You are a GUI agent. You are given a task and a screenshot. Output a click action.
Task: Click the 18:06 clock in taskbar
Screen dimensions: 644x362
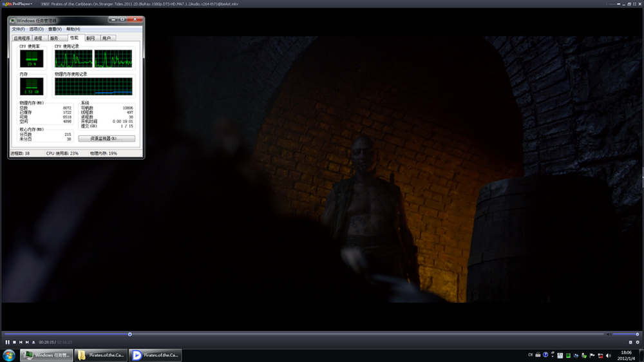627,352
